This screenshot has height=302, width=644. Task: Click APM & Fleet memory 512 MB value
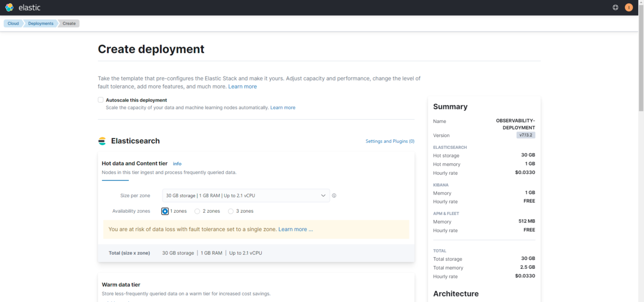[x=526, y=221]
